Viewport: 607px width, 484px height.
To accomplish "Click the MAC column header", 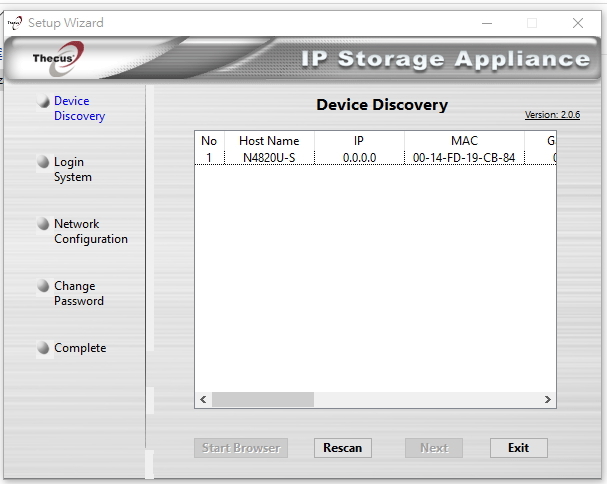I will (464, 141).
